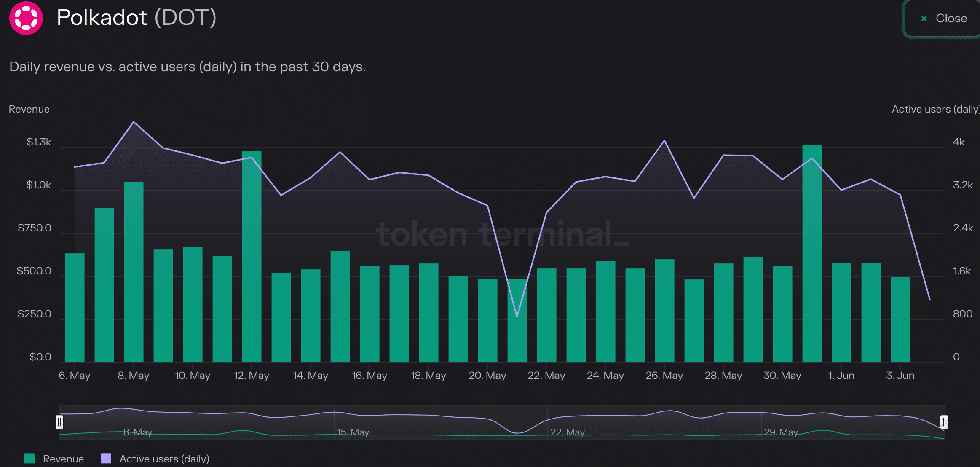The image size is (980, 467).
Task: Click the Polkadot pink logo icon
Action: (26, 18)
